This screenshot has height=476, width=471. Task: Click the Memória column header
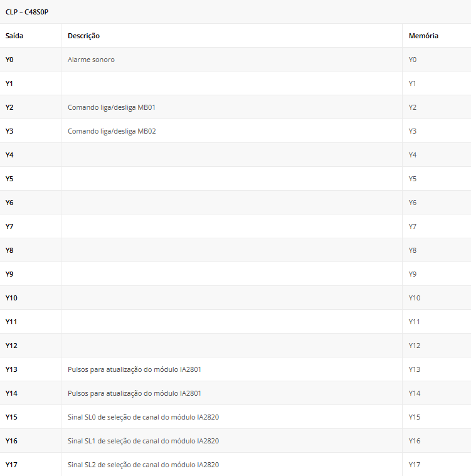tap(423, 36)
